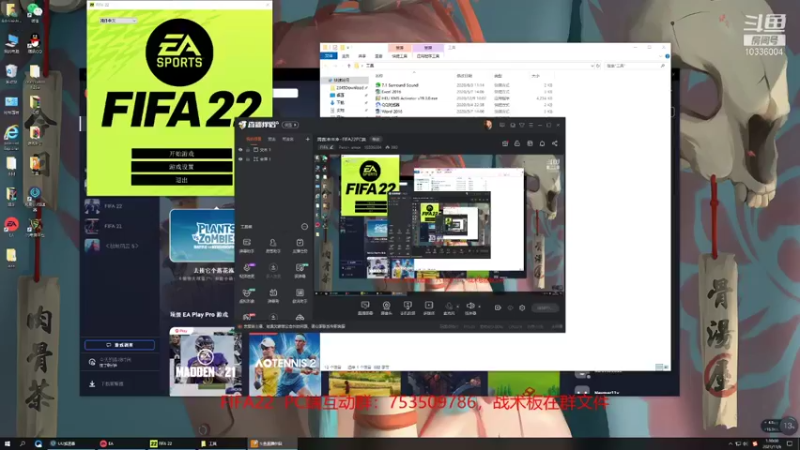Screen dimensions: 800x450
Task: Select the '7.1 Surround Sound' file in Explorer
Action: [x=397, y=85]
